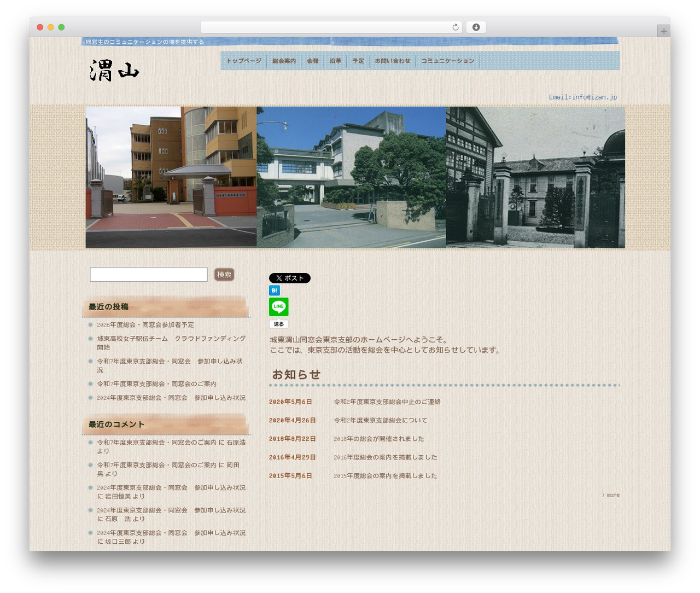Screen dimensions: 700x593
Task: Click the browser address bar
Action: point(331,27)
